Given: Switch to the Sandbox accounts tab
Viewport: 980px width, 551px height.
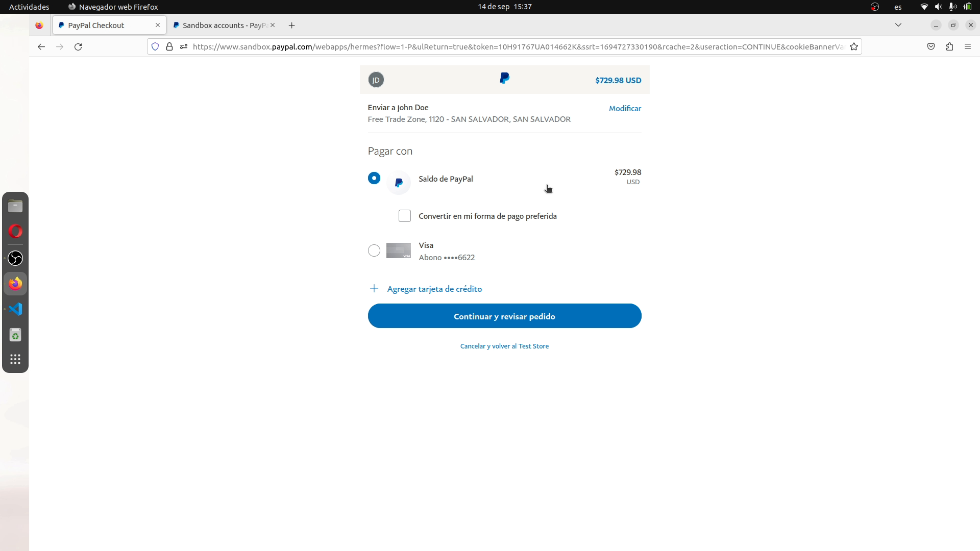Looking at the screenshot, I should point(224,25).
